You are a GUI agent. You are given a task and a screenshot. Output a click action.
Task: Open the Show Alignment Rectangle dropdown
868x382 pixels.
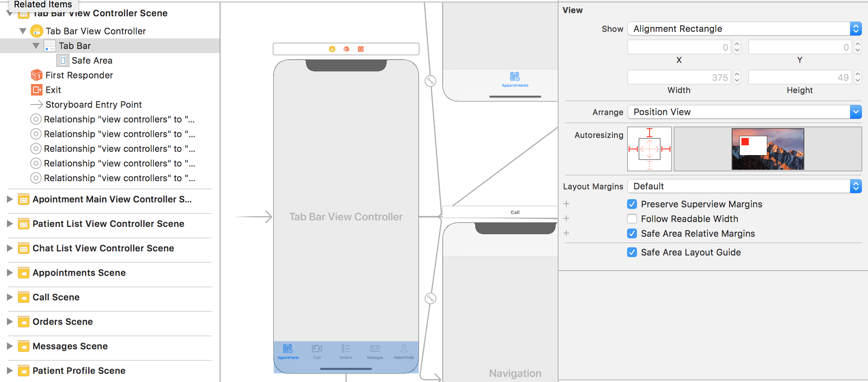[x=744, y=29]
